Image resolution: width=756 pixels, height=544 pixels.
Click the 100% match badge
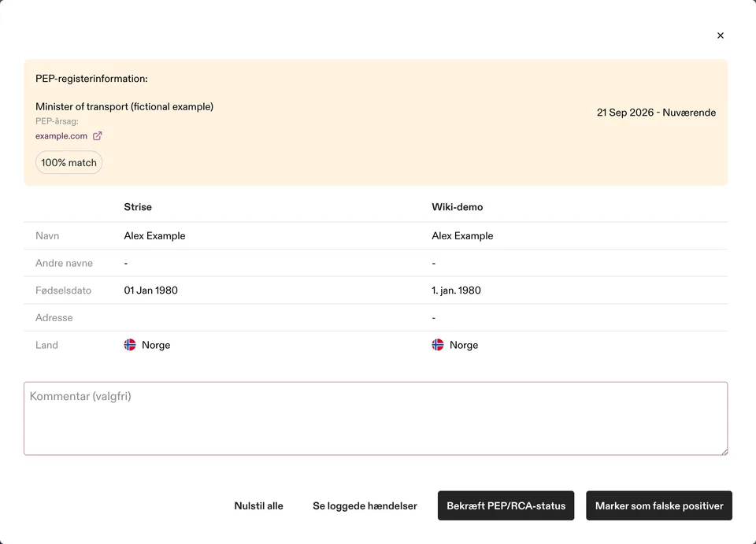click(x=69, y=162)
